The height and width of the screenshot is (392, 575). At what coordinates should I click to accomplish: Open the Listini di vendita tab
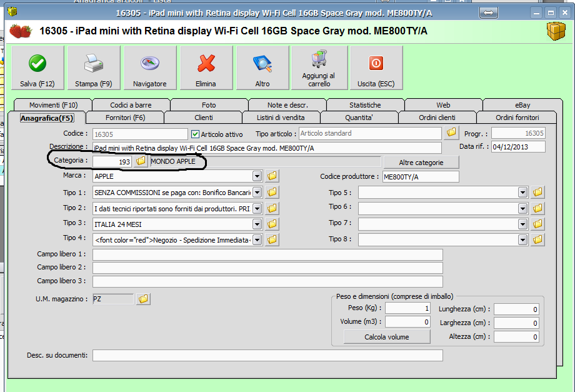point(281,118)
